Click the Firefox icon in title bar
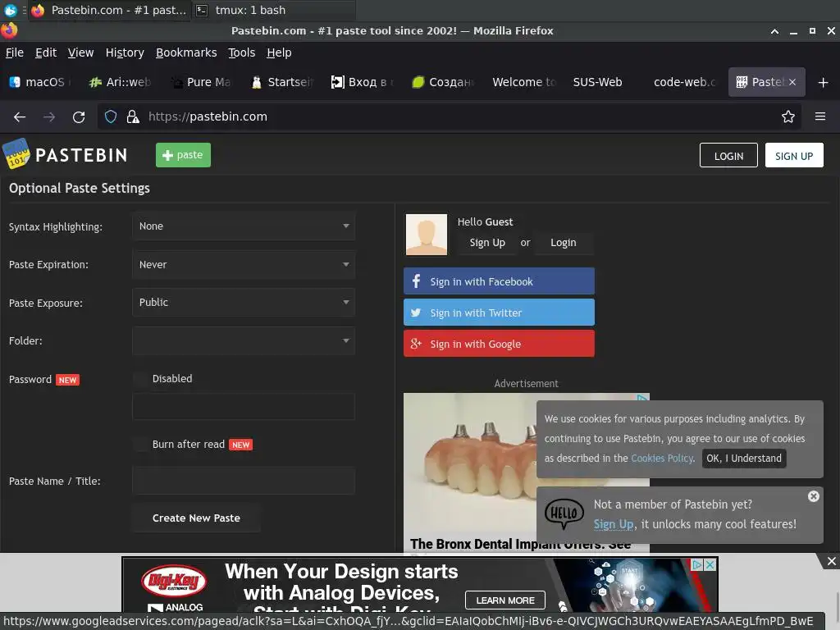840x630 pixels. [x=9, y=30]
